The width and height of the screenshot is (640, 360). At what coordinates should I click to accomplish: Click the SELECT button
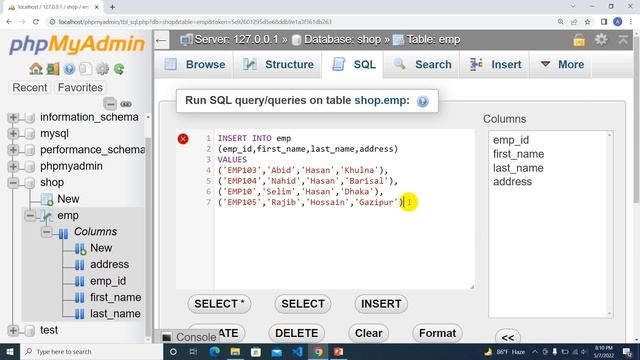click(303, 304)
